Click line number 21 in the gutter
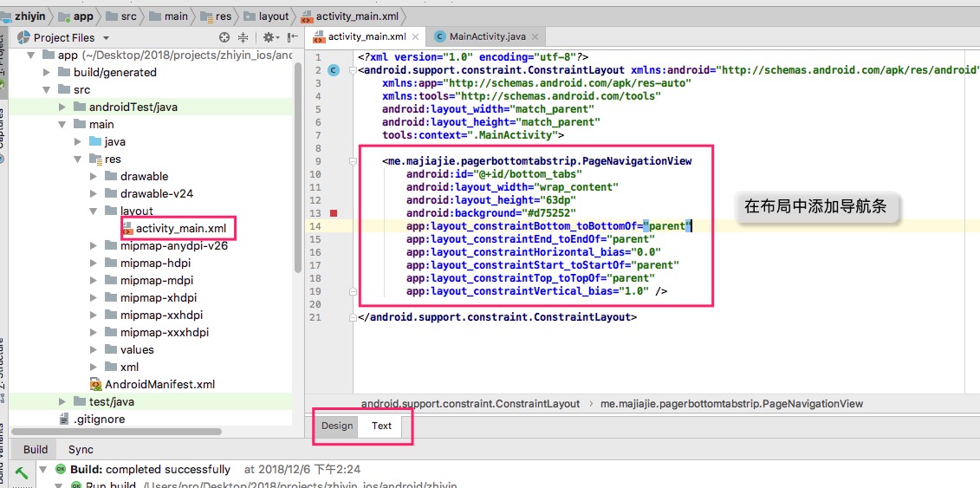 [x=315, y=317]
